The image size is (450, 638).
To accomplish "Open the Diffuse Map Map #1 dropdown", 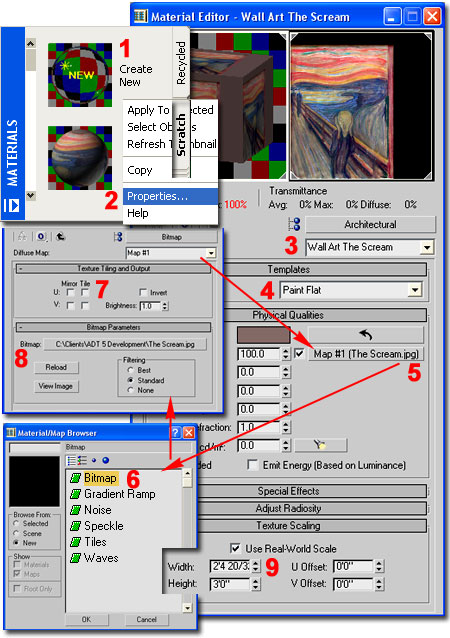I will 211,253.
